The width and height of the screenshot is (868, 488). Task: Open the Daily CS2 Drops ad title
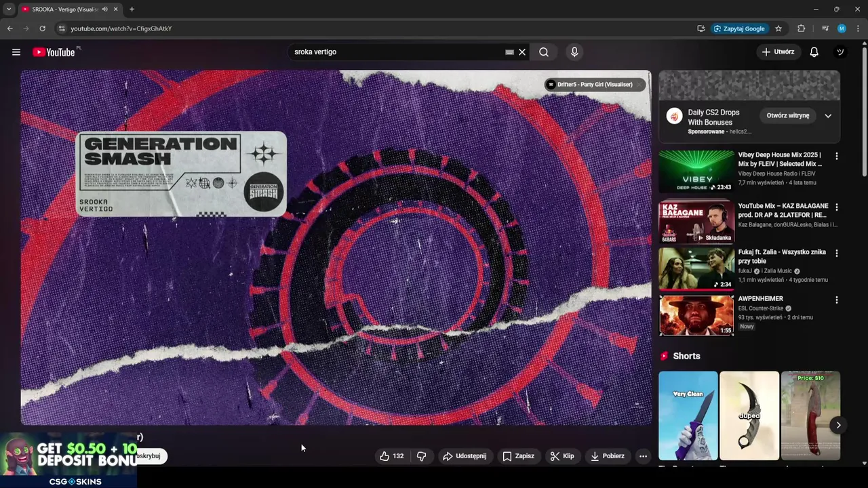pos(713,117)
